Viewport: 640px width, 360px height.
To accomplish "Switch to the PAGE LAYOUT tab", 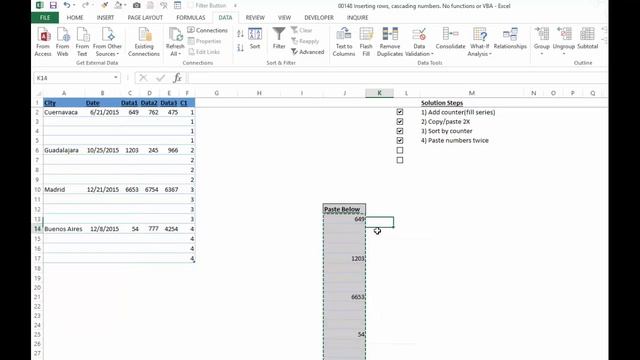I will point(145,18).
